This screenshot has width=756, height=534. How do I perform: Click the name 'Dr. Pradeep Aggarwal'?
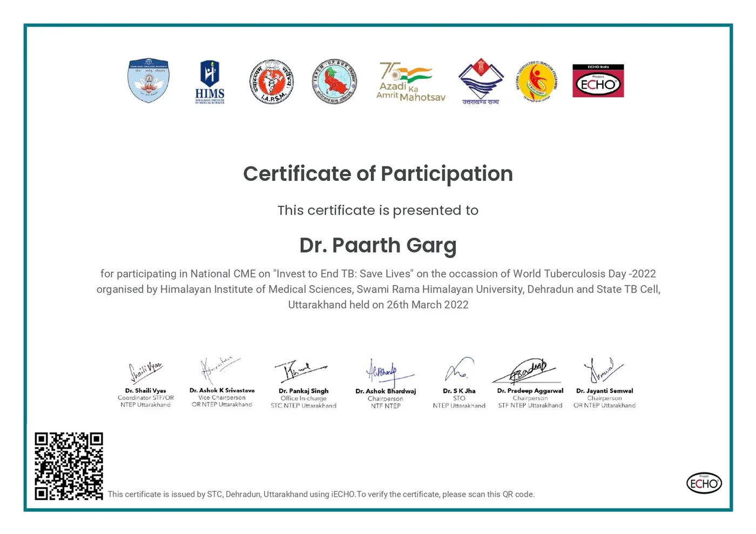pyautogui.click(x=530, y=390)
